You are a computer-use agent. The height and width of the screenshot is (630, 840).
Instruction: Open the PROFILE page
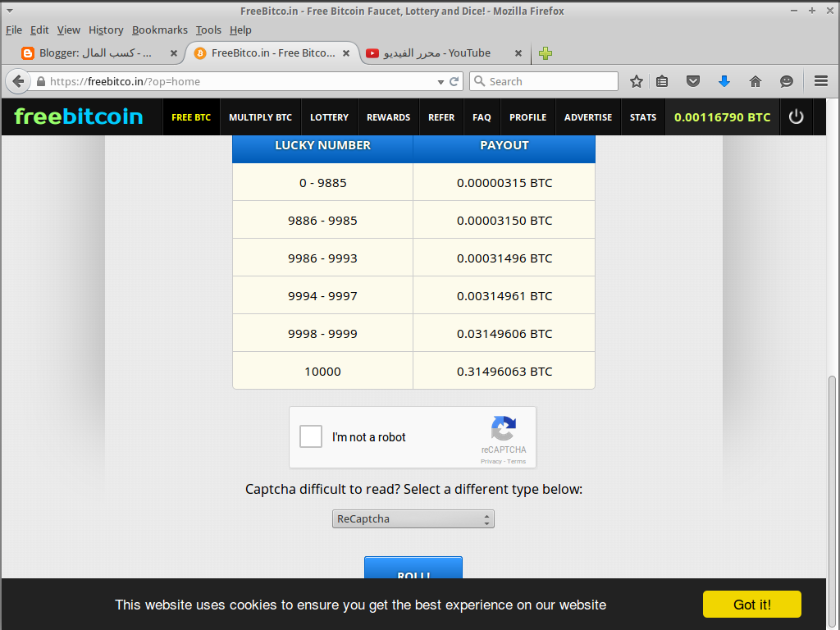pyautogui.click(x=527, y=116)
